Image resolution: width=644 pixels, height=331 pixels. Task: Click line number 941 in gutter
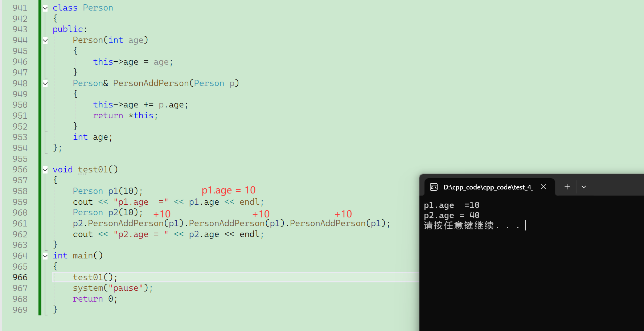point(20,8)
